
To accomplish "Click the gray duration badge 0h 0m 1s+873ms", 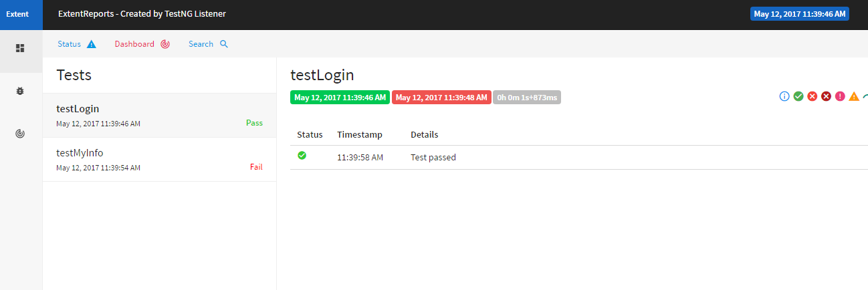I will (x=527, y=98).
